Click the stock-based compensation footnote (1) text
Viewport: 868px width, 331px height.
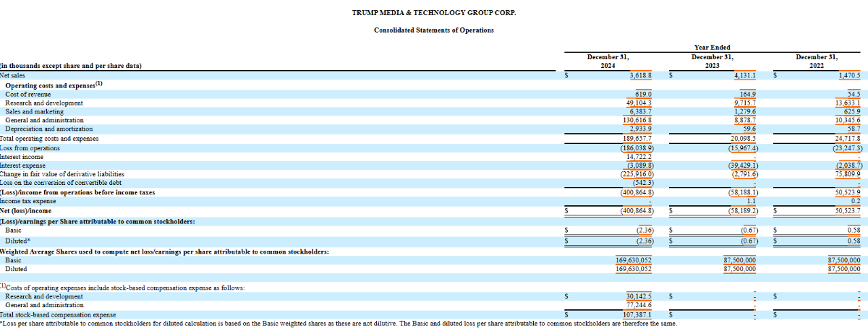(122, 287)
